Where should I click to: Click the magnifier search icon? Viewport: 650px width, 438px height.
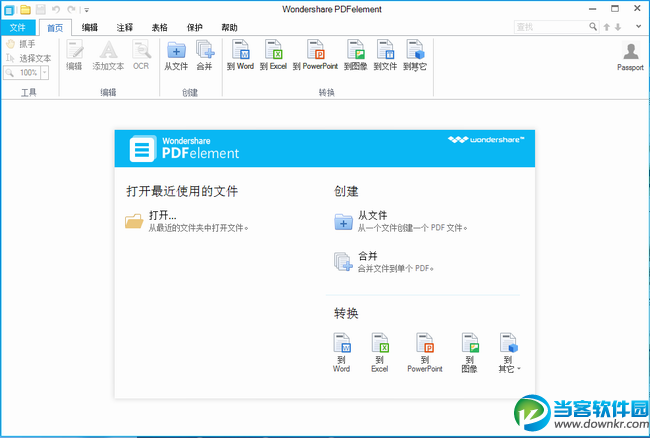(x=593, y=27)
